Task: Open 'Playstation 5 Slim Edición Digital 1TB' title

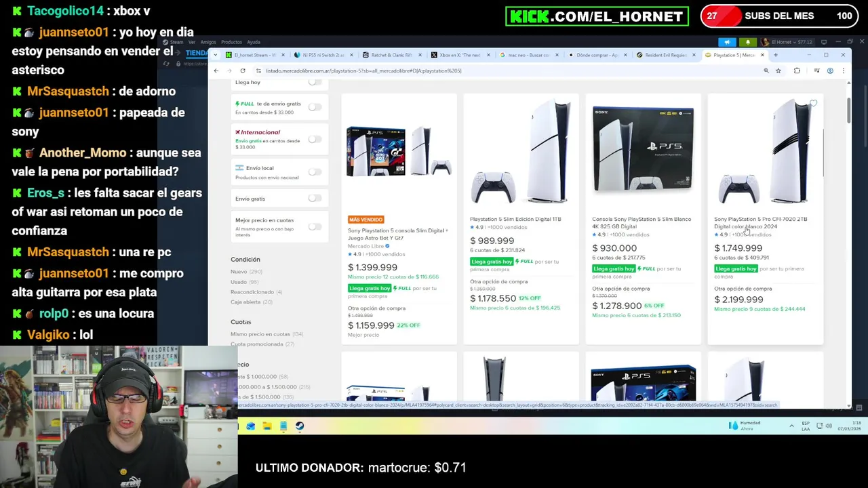Action: point(515,220)
